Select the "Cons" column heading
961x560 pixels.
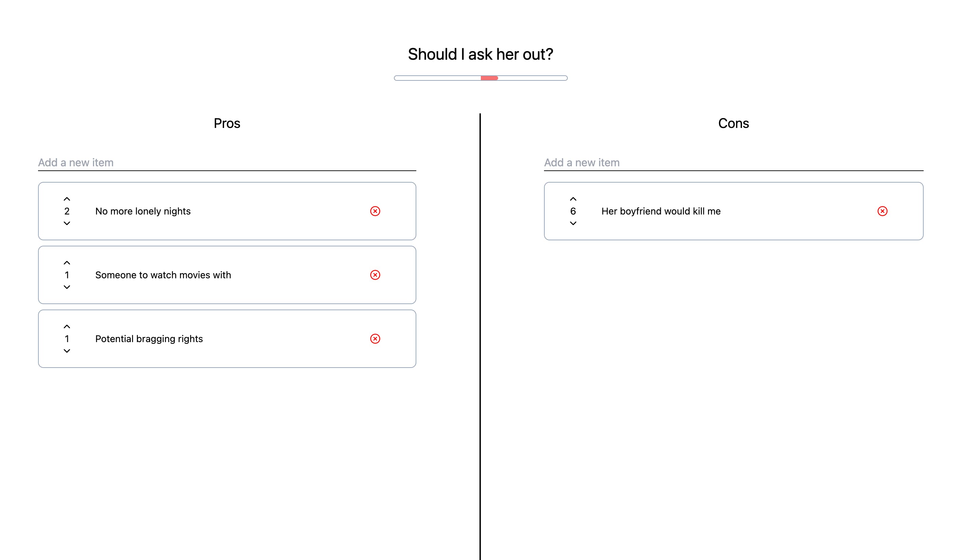(733, 123)
